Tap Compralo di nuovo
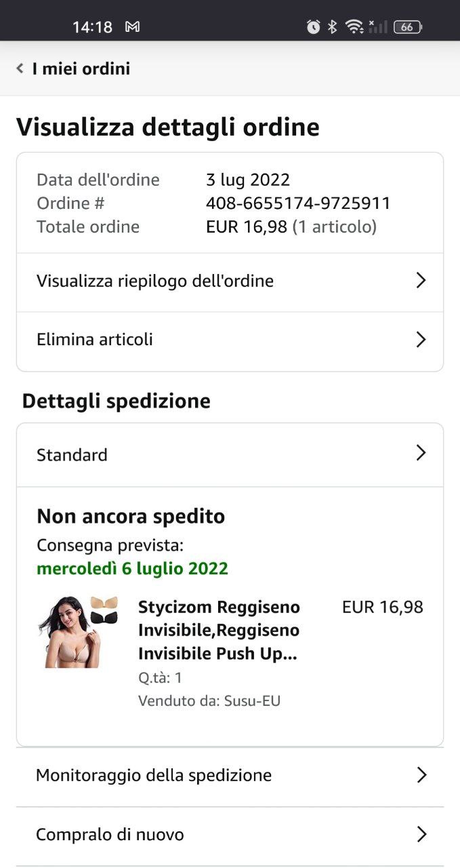The width and height of the screenshot is (460, 868). click(110, 834)
